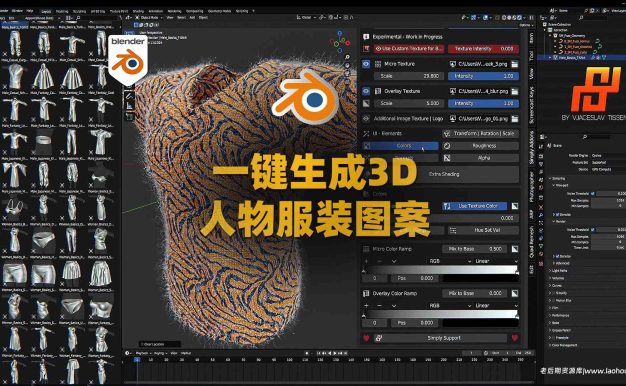Click black color swatch under Micro Color Ramp
626x386 pixels.
[x=480, y=278]
